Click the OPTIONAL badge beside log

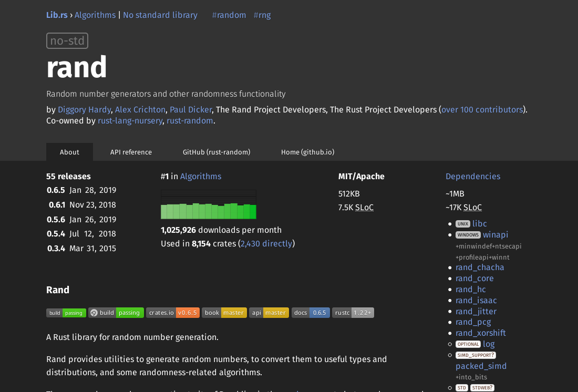point(468,344)
